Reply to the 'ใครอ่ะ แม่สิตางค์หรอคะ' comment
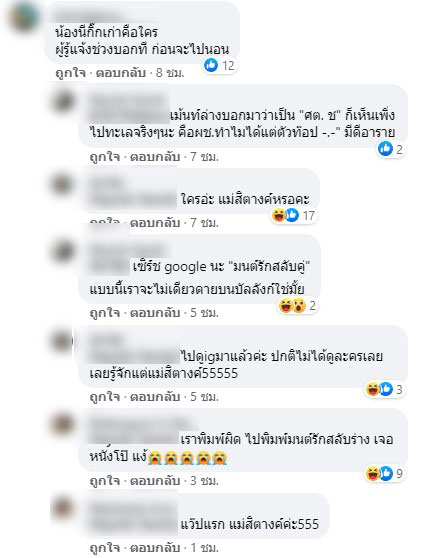 [x=155, y=223]
